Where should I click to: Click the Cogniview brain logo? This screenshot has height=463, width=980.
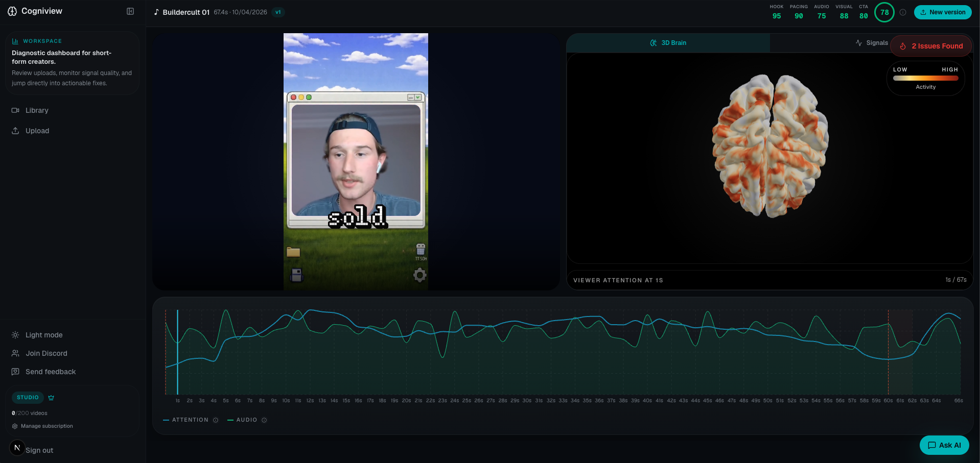[12, 11]
